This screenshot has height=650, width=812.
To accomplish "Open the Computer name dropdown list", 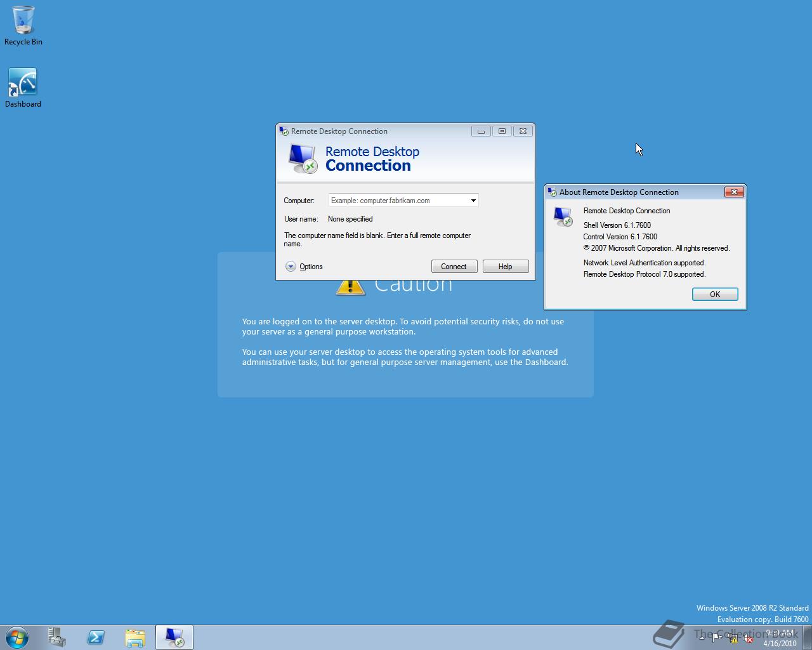I will click(x=473, y=201).
